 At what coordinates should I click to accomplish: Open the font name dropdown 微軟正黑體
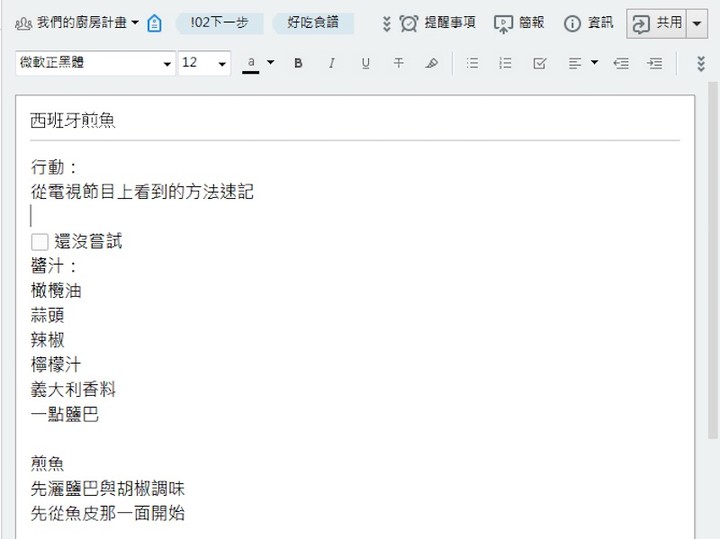(167, 64)
